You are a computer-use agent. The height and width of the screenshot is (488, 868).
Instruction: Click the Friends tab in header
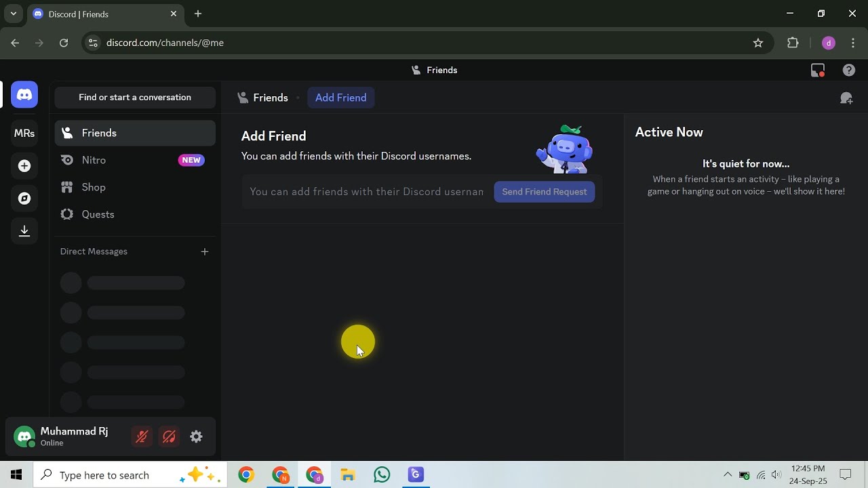point(262,98)
